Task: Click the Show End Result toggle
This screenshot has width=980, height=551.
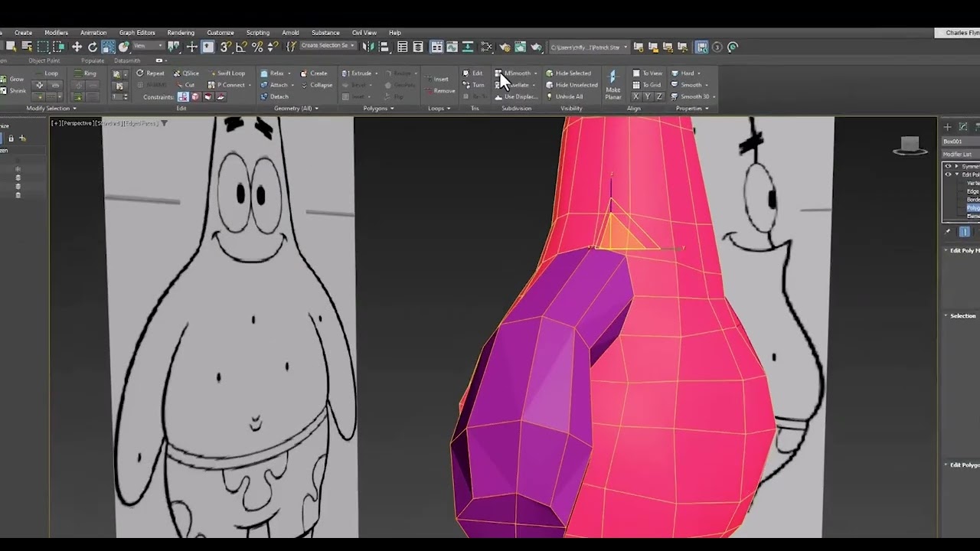Action: (965, 231)
